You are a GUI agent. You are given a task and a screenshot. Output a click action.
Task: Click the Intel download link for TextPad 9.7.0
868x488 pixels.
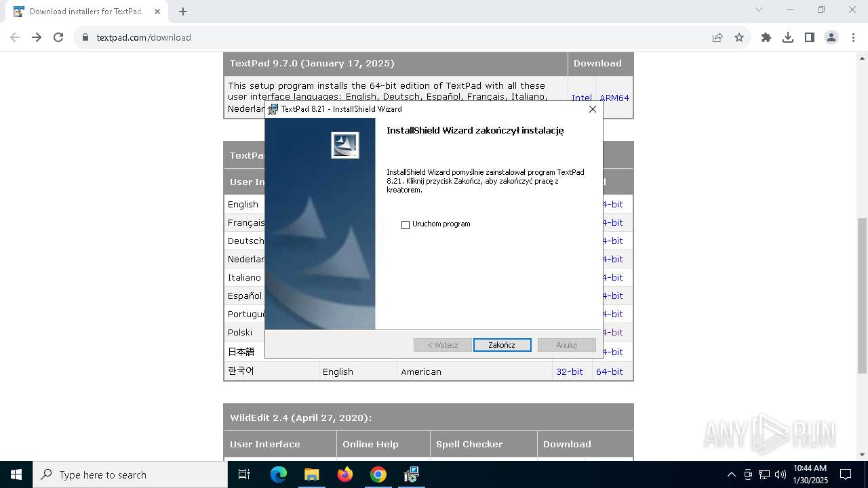(x=581, y=98)
